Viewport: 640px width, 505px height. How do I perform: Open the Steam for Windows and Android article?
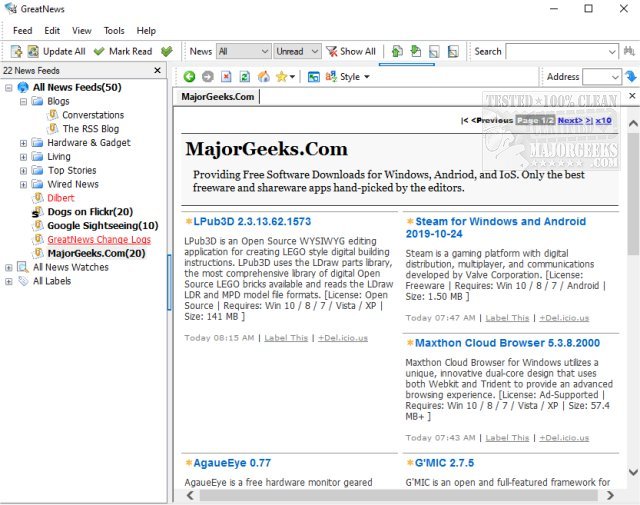click(496, 227)
